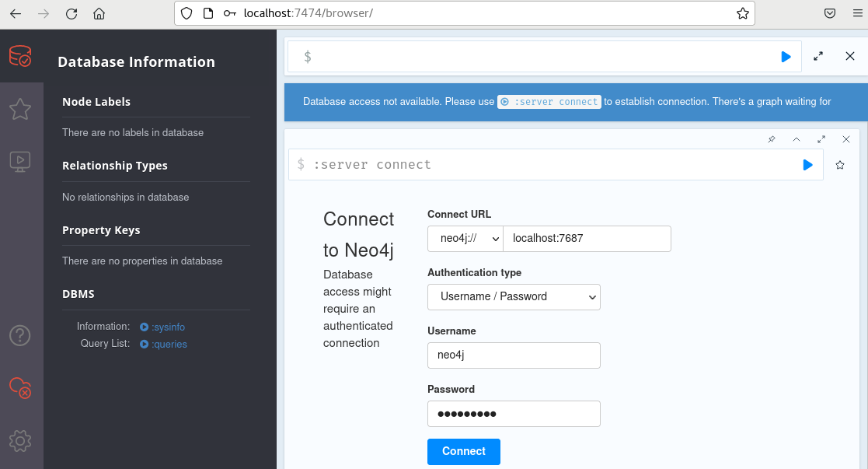Go back with browser back arrow
The image size is (868, 469).
(x=16, y=14)
